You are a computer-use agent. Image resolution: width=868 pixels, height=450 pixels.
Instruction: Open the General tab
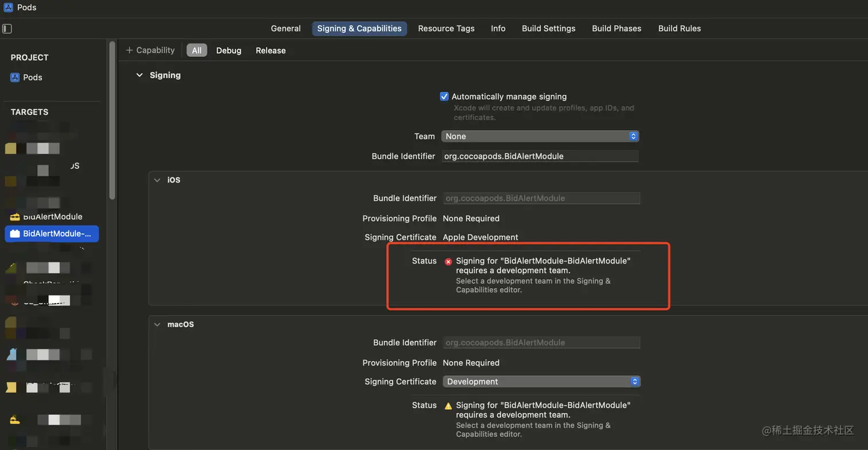[x=285, y=28]
